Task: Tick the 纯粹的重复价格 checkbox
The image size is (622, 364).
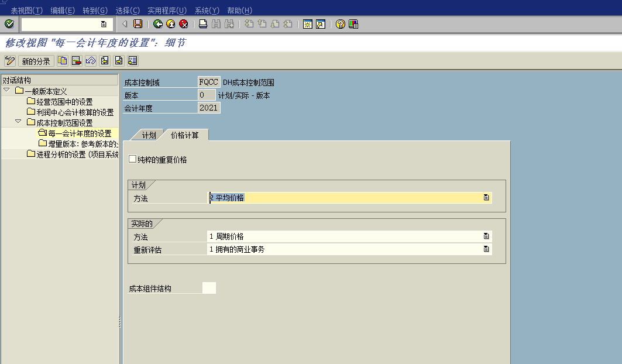Action: tap(132, 159)
